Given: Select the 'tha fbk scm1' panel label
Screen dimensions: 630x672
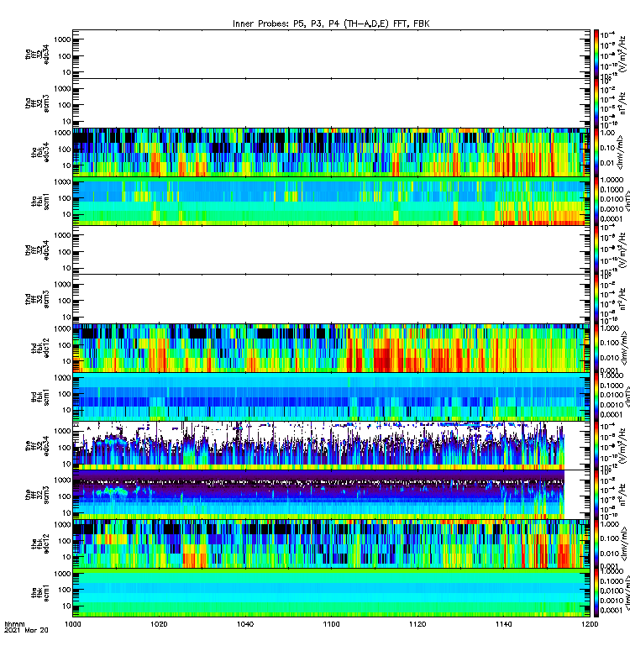Looking at the screenshot, I should 40,202.
